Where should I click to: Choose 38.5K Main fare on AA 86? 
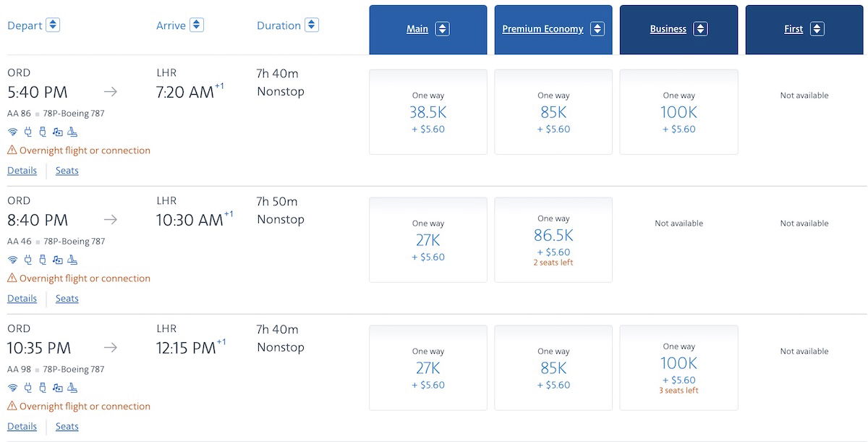click(x=427, y=112)
